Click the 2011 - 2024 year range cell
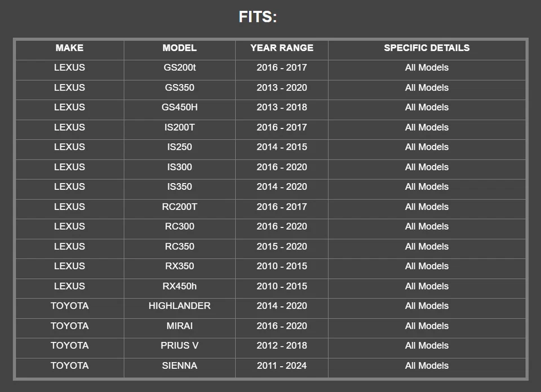Image resolution: width=541 pixels, height=392 pixels. (x=282, y=366)
